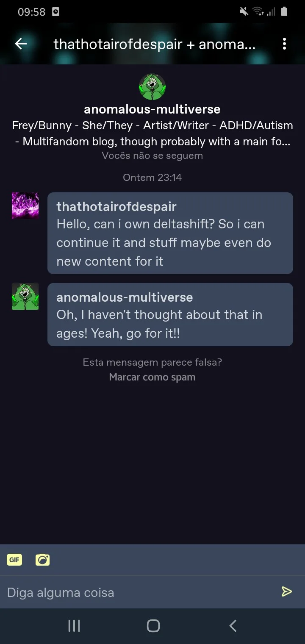Open the three-dot overflow menu
The image size is (305, 644).
tap(284, 44)
